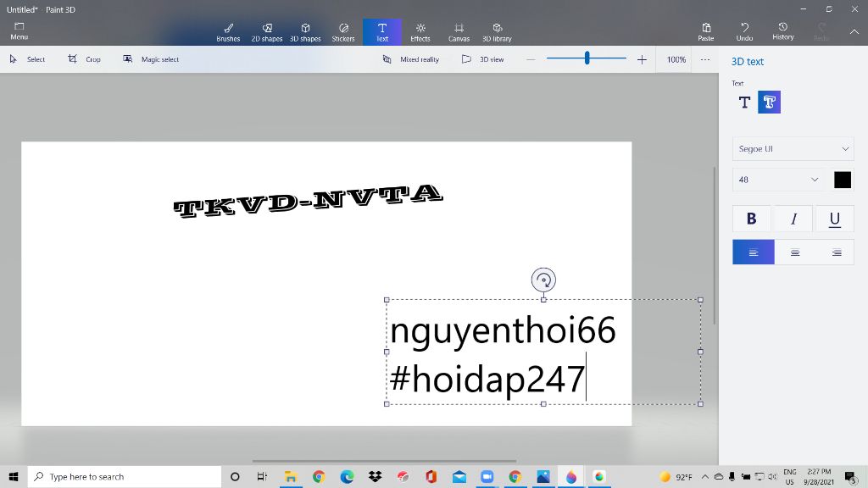Open the 2D shapes tool
The height and width of the screenshot is (488, 868).
click(267, 32)
